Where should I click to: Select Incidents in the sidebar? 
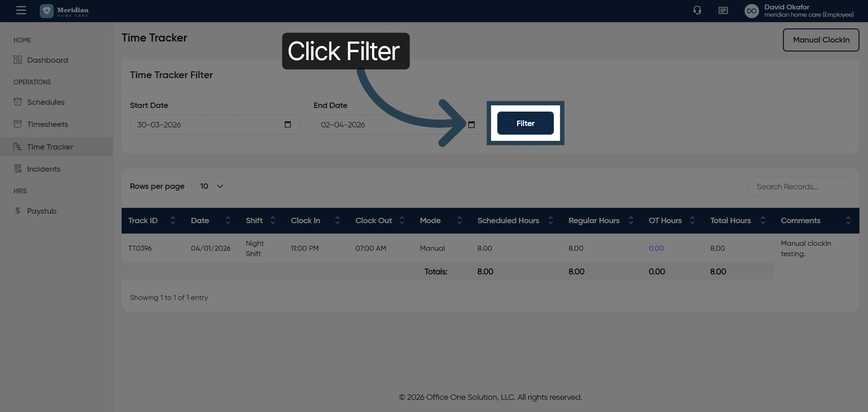43,169
